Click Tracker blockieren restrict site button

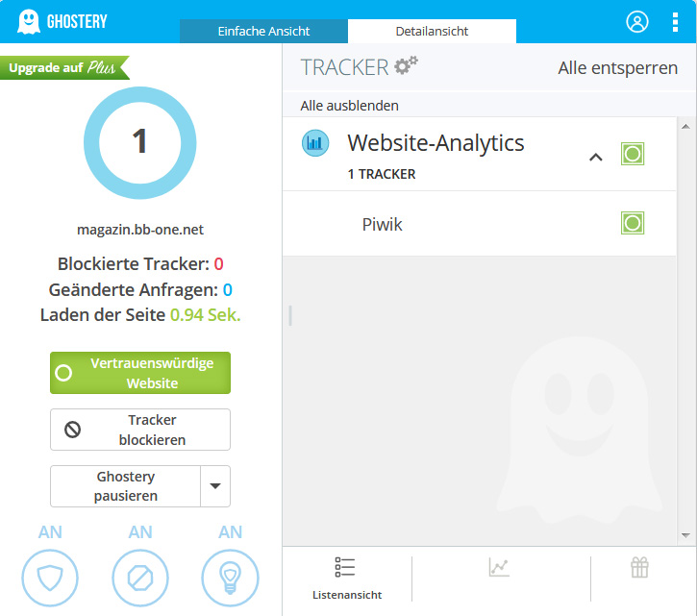[x=140, y=430]
